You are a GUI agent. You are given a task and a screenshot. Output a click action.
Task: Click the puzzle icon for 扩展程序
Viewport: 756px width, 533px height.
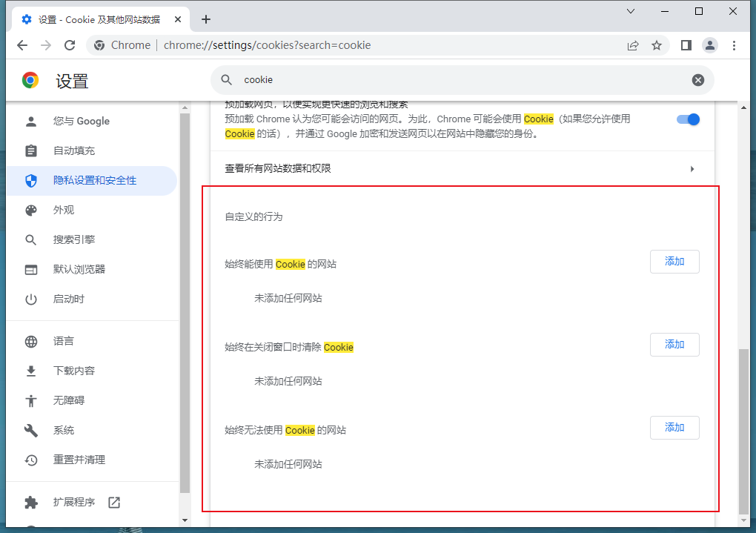tap(31, 503)
